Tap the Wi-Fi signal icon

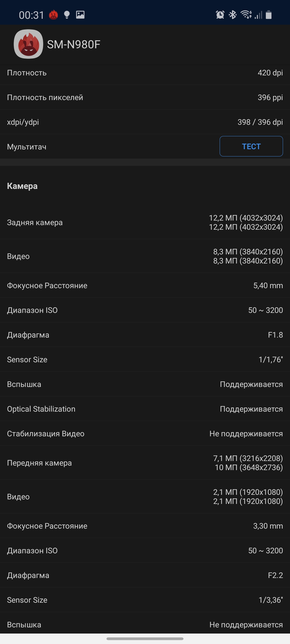[246, 14]
